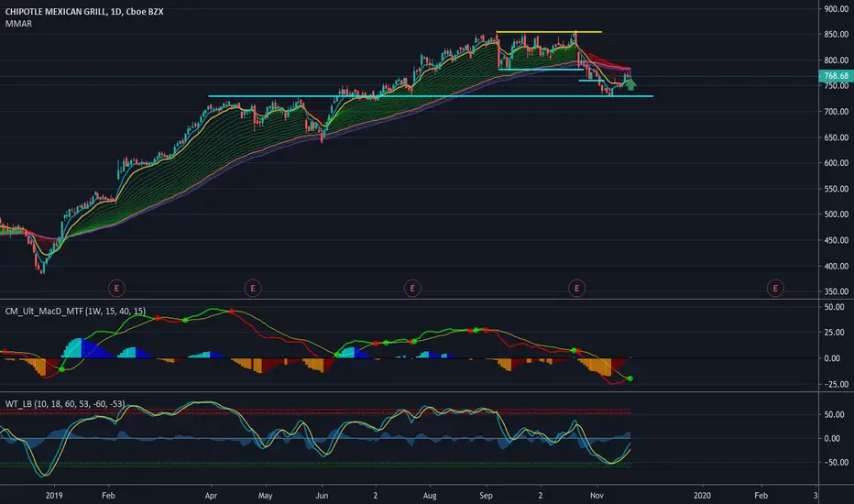Click the May label on time axis

coord(265,495)
